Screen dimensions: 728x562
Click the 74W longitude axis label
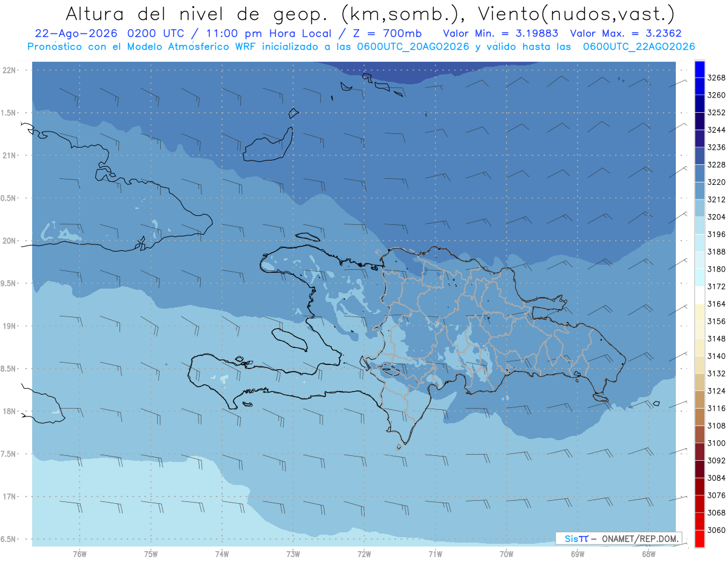222,554
